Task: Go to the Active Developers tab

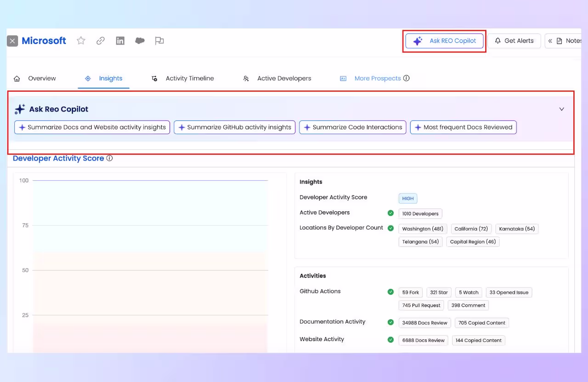Action: (277, 79)
